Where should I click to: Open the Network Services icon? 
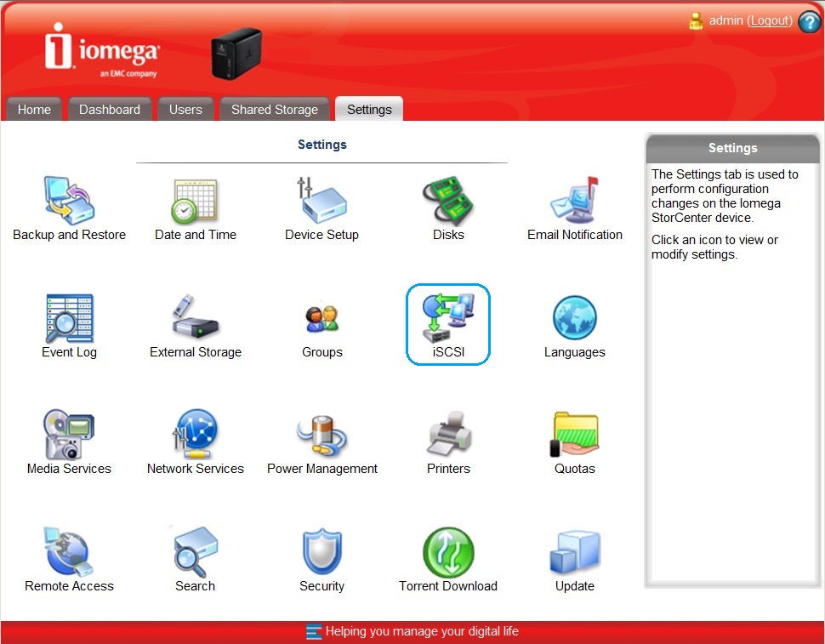tap(196, 435)
